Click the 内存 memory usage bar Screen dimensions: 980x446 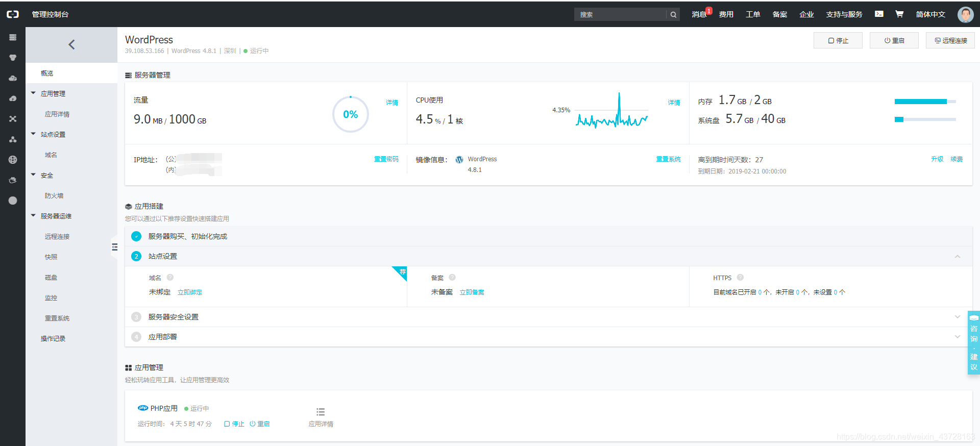point(925,102)
